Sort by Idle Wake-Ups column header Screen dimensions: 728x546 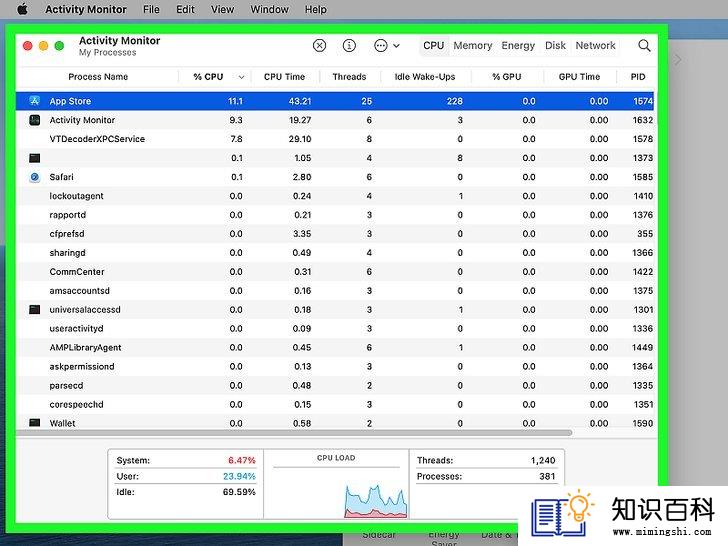pos(425,77)
